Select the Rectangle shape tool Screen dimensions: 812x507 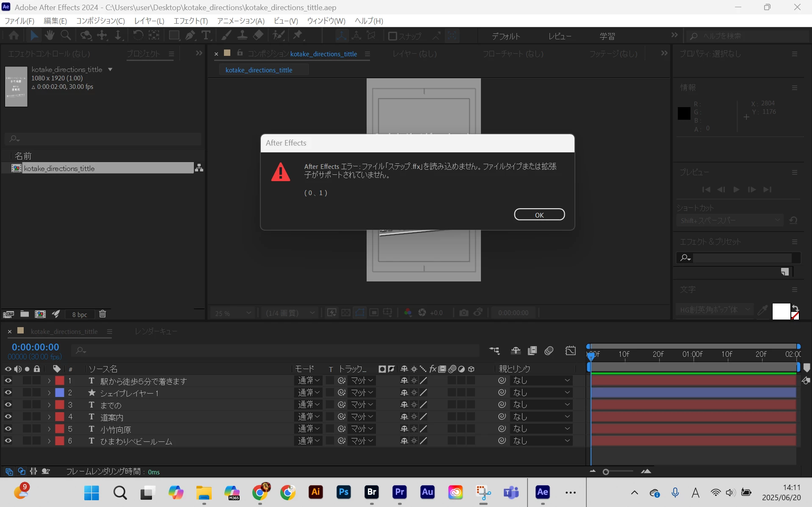click(174, 36)
